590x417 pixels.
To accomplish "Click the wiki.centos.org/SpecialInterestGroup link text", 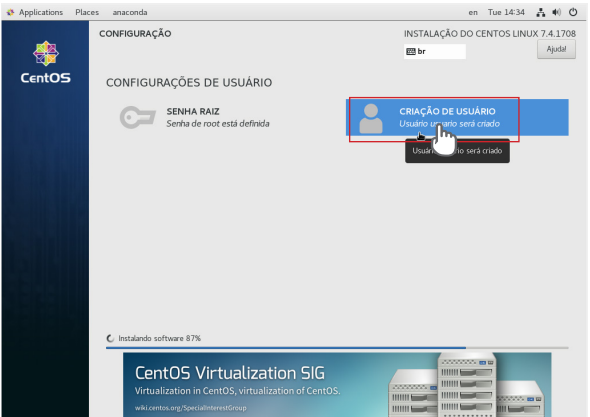I will [x=190, y=408].
